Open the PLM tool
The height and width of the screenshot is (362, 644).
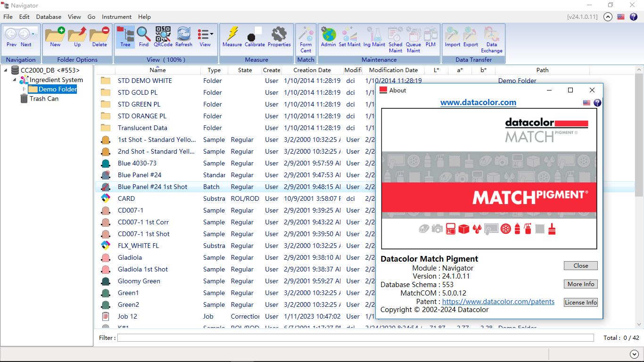(x=430, y=37)
